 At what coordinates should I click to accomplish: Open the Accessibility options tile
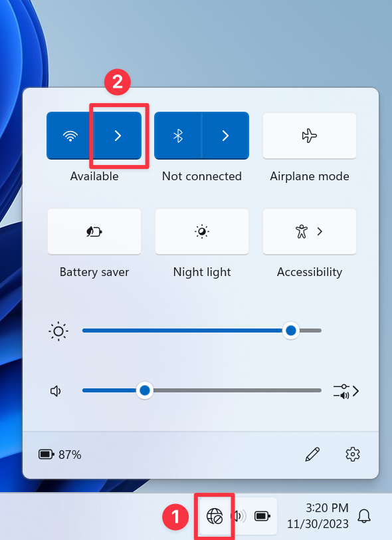click(x=310, y=231)
